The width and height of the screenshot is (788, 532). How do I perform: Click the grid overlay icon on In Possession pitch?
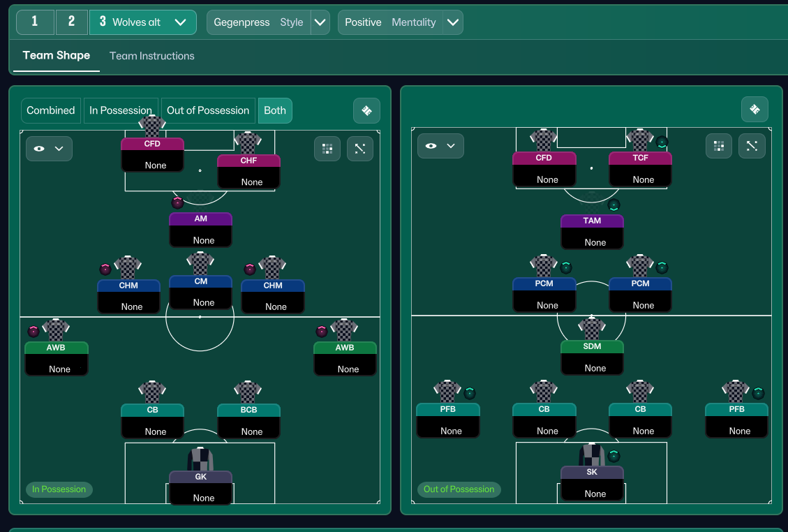[x=327, y=148]
